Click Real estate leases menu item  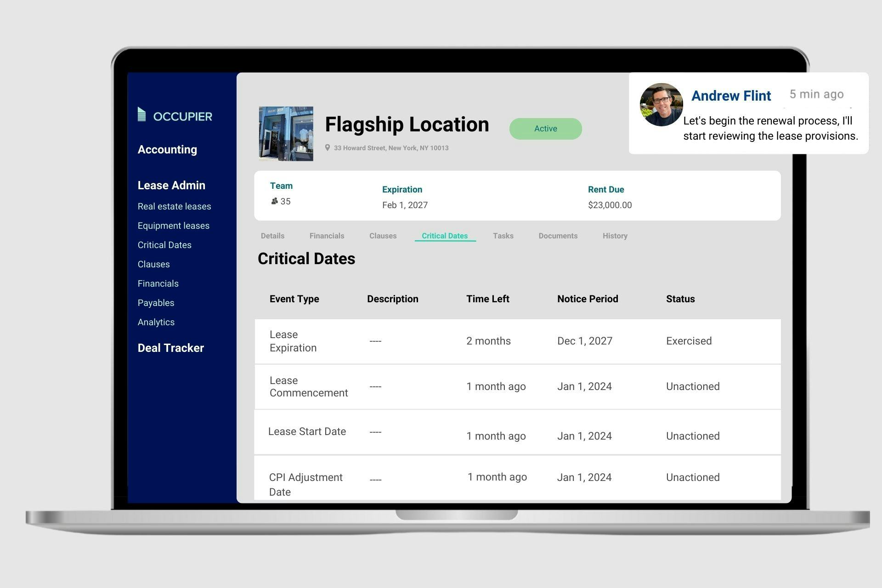174,206
